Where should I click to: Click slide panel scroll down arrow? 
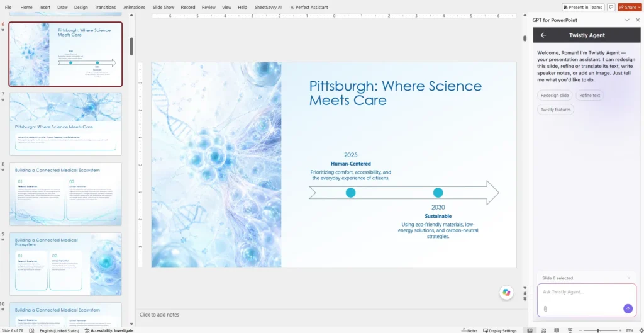(131, 324)
